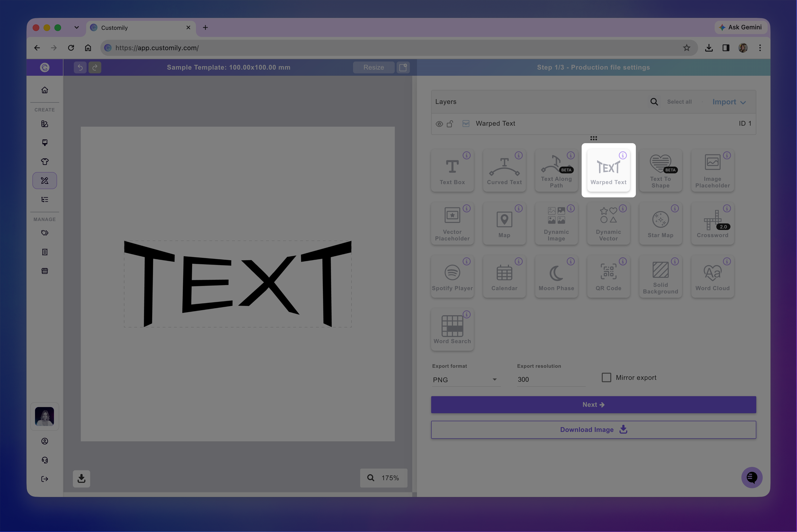This screenshot has height=532, width=797.
Task: Choose the Text Along Path tile
Action: point(556,170)
